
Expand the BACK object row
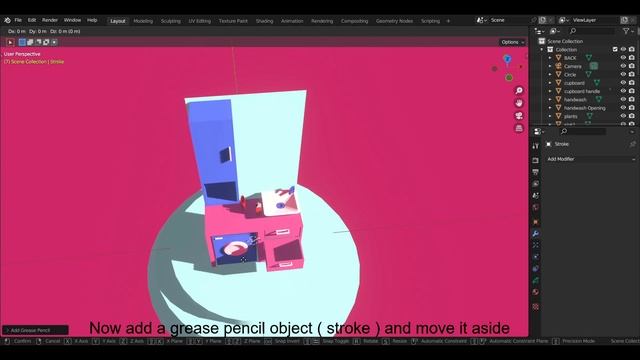click(x=550, y=58)
